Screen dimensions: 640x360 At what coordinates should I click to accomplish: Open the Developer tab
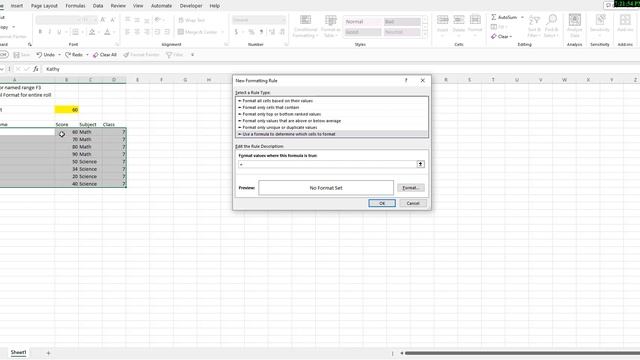tap(191, 6)
